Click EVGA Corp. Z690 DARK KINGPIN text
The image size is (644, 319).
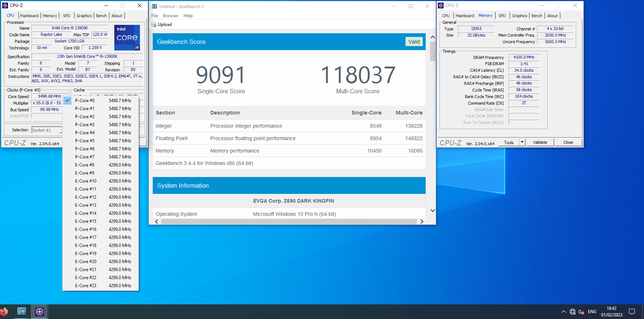[x=293, y=201]
